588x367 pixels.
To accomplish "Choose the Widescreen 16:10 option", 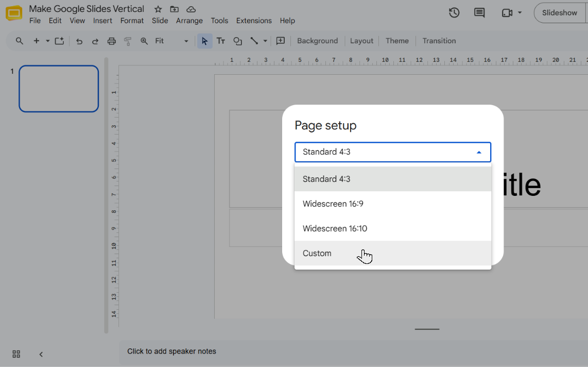I will (x=393, y=228).
